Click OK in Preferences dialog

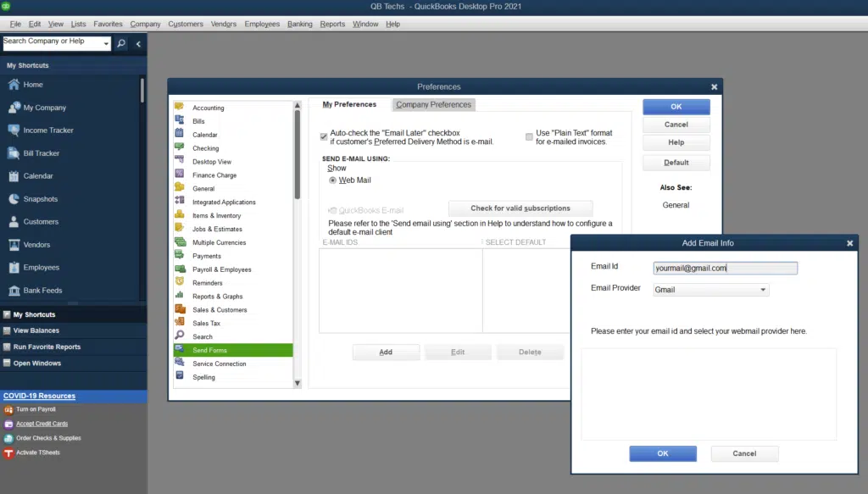(x=676, y=107)
